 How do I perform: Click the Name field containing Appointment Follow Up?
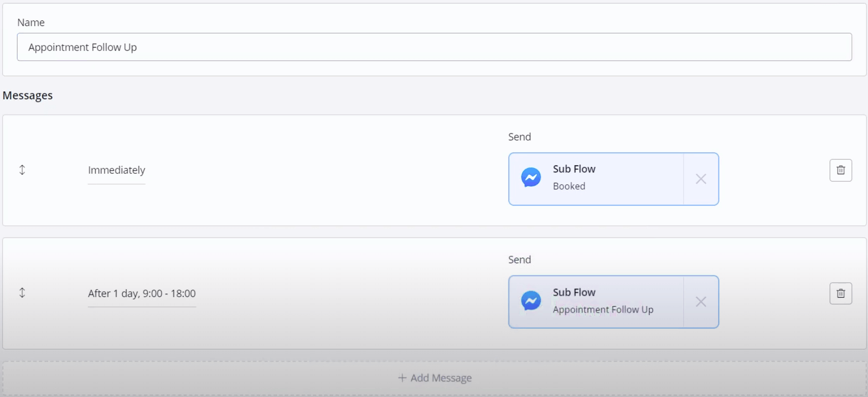pos(434,47)
